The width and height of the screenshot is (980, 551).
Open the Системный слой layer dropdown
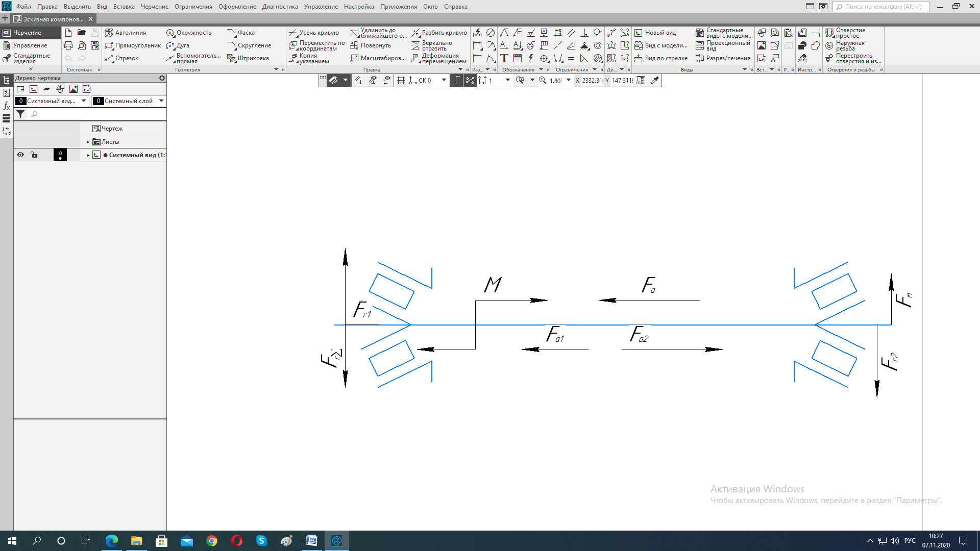(161, 101)
